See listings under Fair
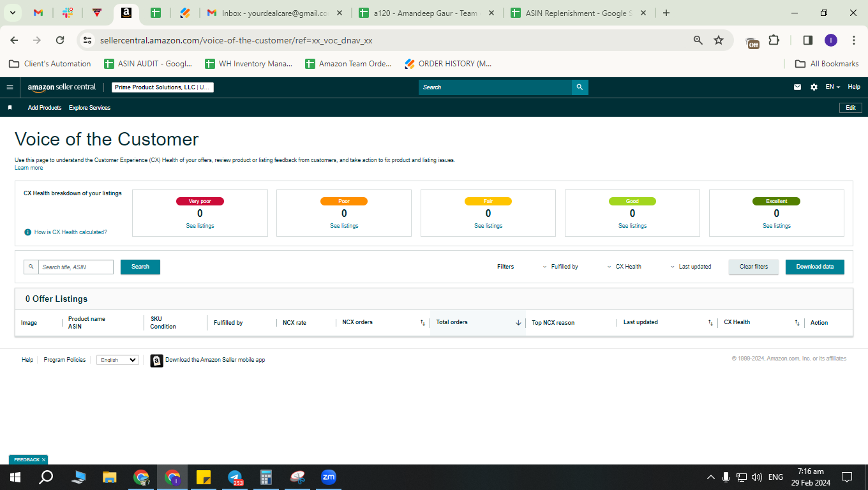 [488, 226]
